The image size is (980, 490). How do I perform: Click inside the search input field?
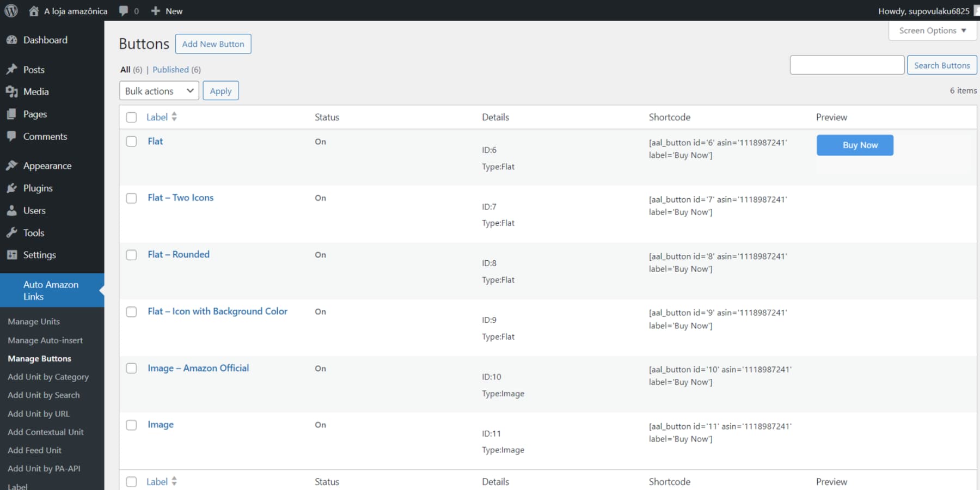coord(847,65)
